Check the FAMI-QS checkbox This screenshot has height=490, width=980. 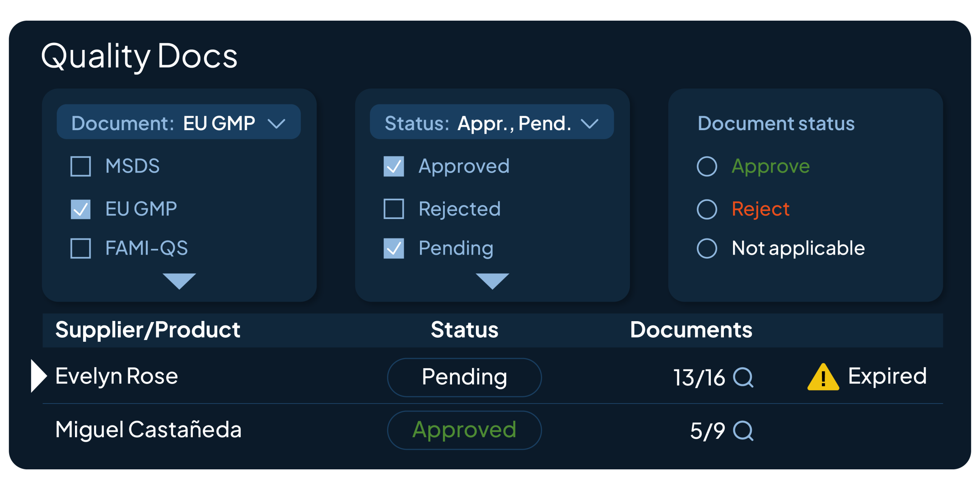click(81, 248)
